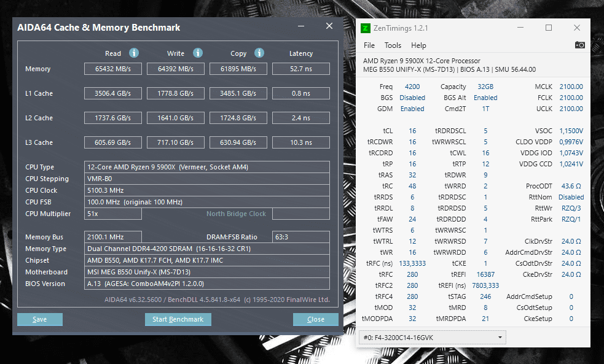Click the tSTAG value 246

click(x=485, y=296)
